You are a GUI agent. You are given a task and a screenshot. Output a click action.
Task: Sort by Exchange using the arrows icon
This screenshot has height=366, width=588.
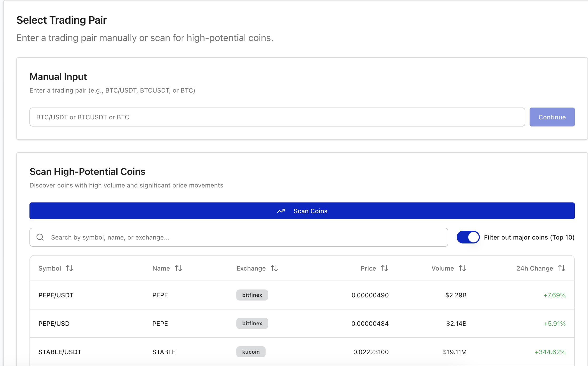point(274,268)
